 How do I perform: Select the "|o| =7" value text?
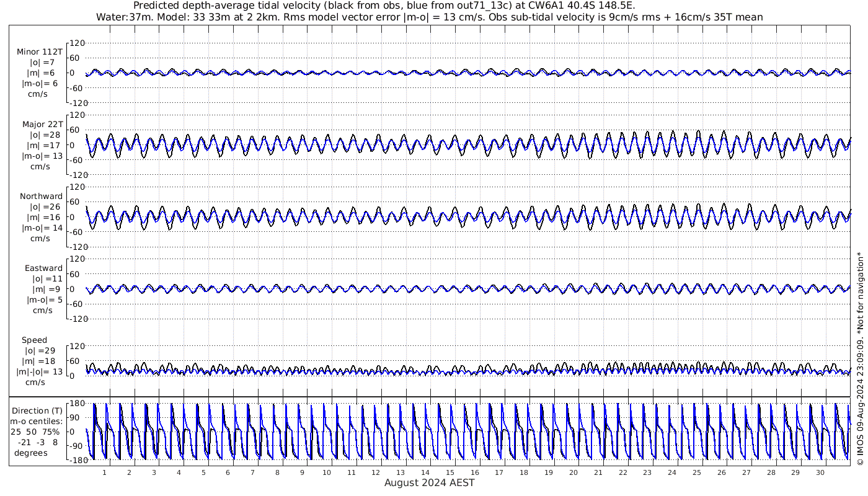pyautogui.click(x=43, y=63)
